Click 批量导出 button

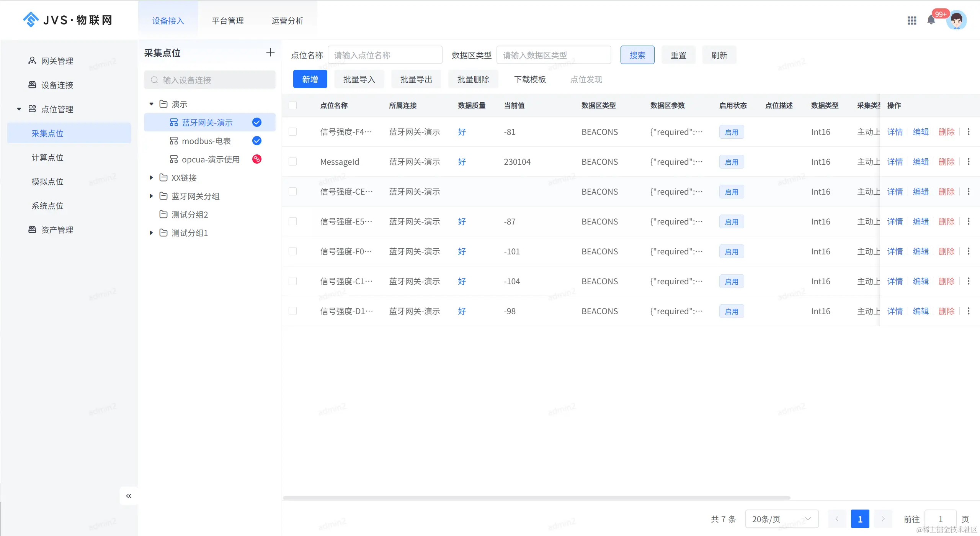click(x=416, y=79)
